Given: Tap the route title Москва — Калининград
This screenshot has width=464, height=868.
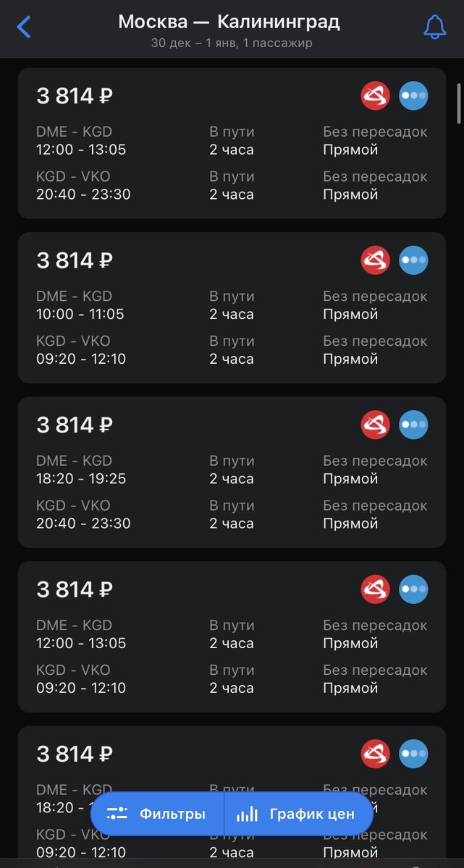Looking at the screenshot, I should coord(232,22).
